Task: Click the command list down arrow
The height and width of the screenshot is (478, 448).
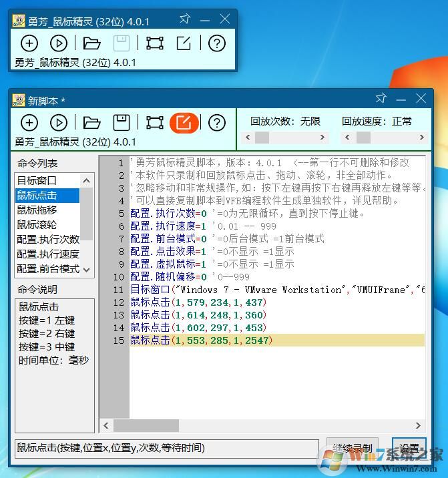Action: click(87, 270)
